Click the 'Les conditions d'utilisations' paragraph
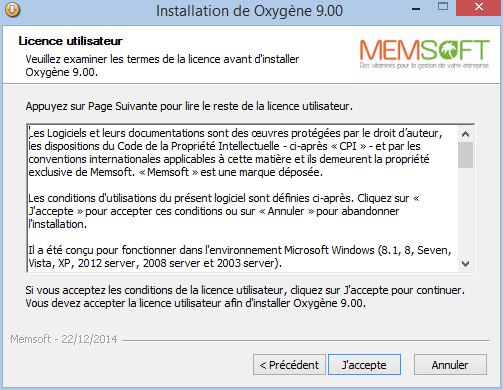Viewport: 503px width, 390px height. (224, 211)
